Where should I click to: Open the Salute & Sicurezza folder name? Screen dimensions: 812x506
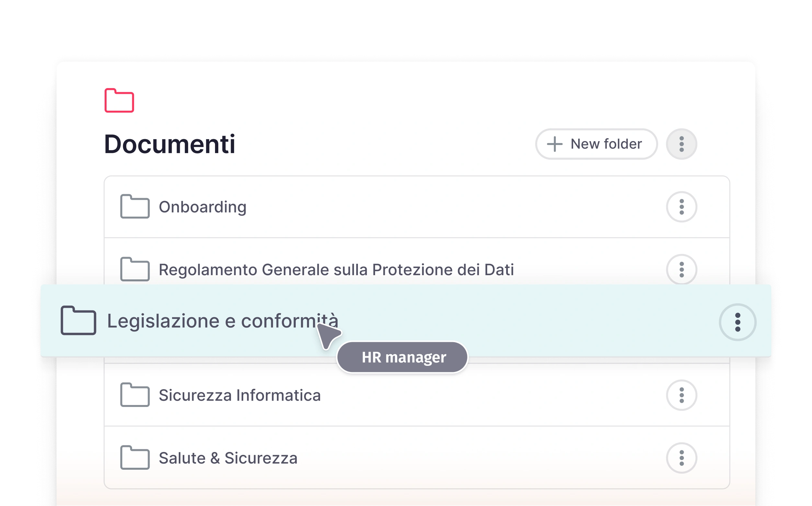(228, 458)
